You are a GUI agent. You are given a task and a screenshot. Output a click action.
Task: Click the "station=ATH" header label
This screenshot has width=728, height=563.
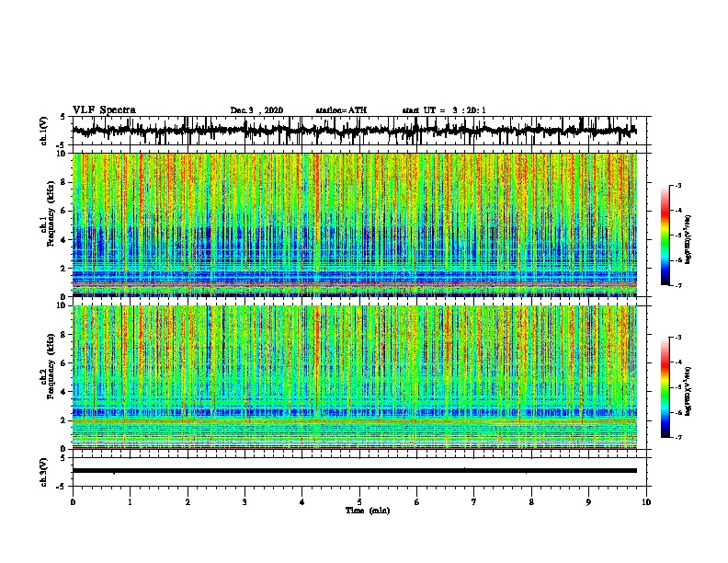click(x=341, y=110)
